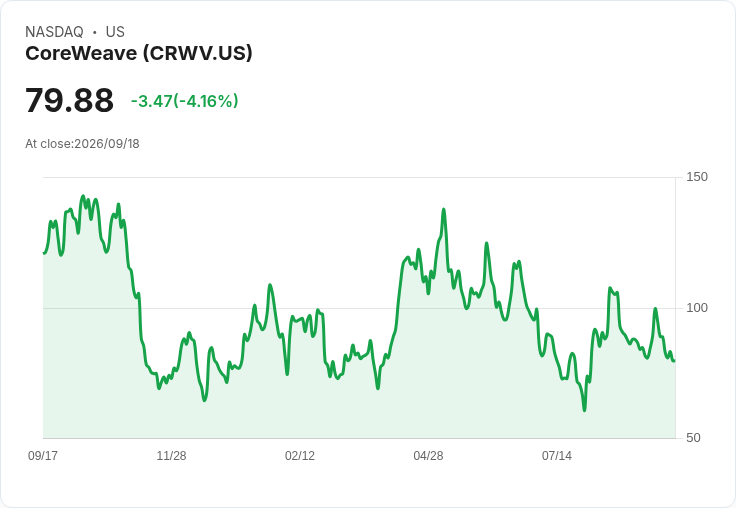This screenshot has width=736, height=508.
Task: Click the US market label
Action: click(115, 32)
